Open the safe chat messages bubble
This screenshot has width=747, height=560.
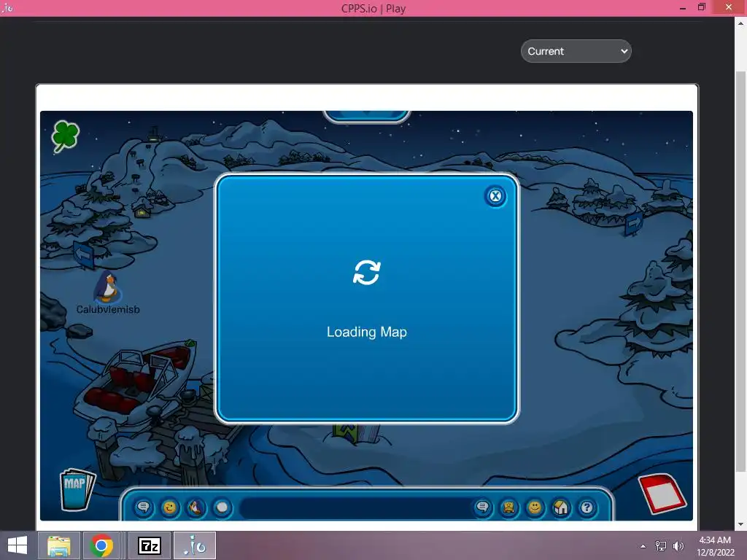(144, 507)
